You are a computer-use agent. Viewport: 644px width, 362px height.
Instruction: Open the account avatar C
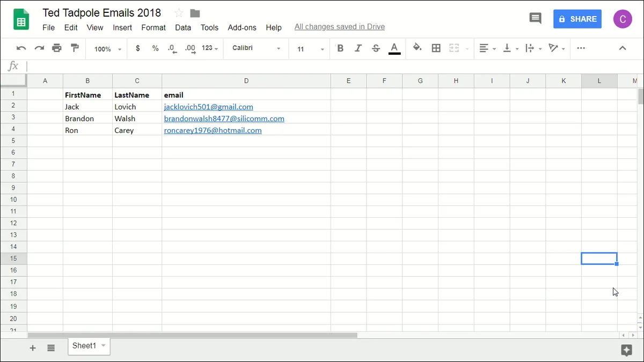point(623,19)
